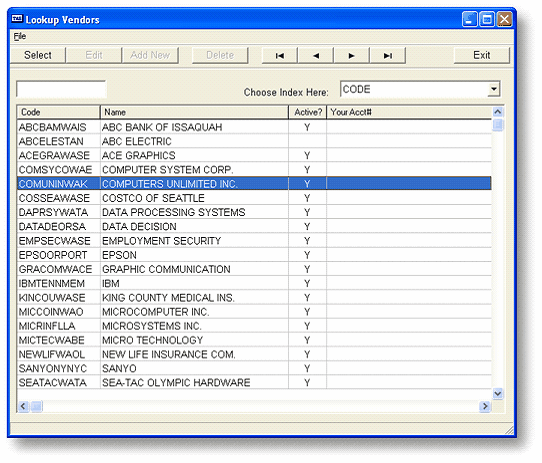Select NEW LIFE INSURANCE COM. row
Image resolution: width=542 pixels, height=463 pixels.
254,354
